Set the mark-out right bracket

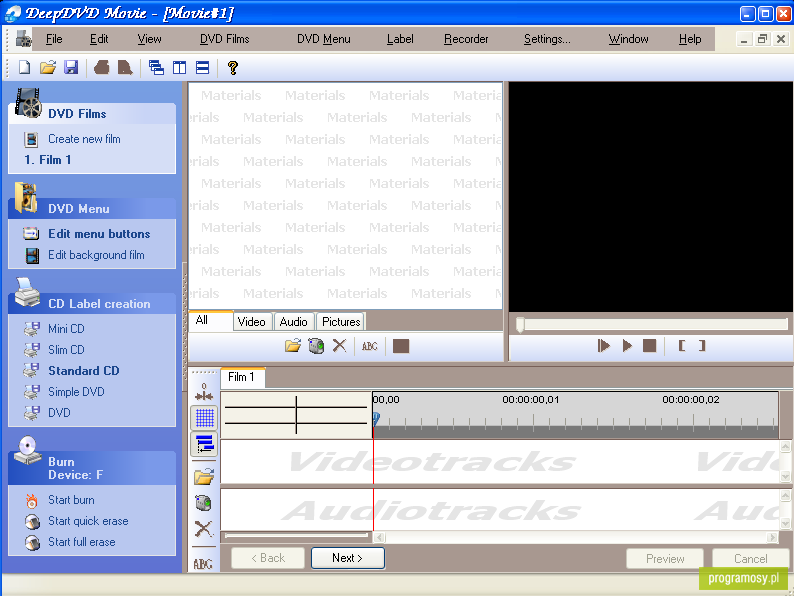coord(702,346)
